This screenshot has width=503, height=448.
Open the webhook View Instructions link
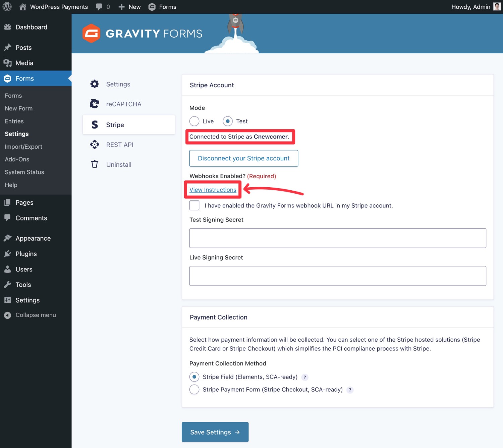pyautogui.click(x=213, y=190)
